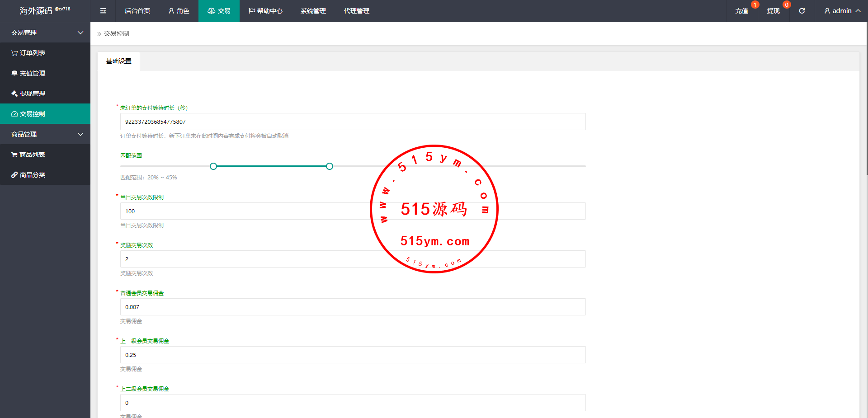Open 充值管理 in the sidebar

point(28,73)
